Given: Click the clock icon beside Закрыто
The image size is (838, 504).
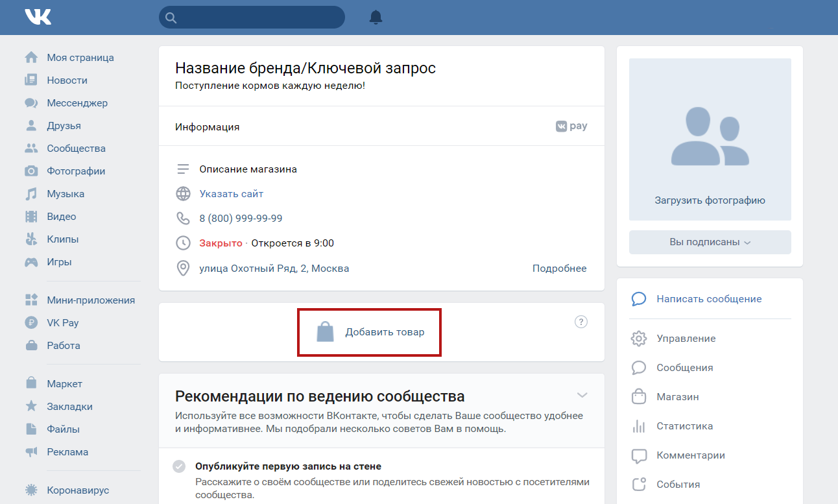Looking at the screenshot, I should click(184, 243).
